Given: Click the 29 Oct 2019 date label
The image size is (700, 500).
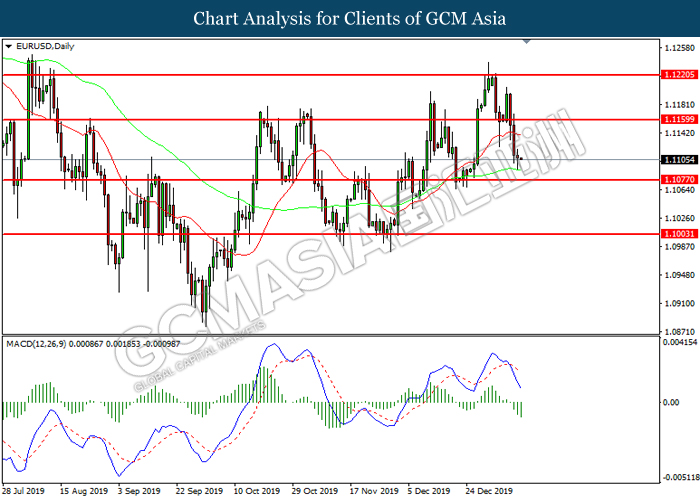Looking at the screenshot, I should pos(315,491).
